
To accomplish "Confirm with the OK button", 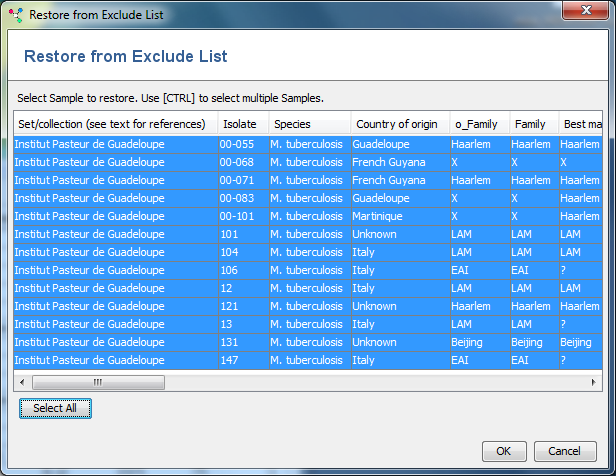I will coord(503,450).
